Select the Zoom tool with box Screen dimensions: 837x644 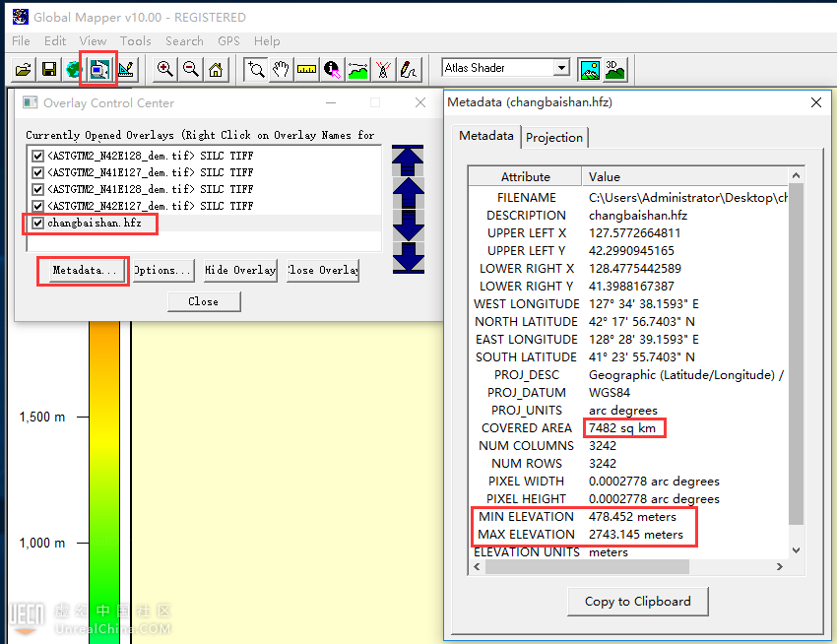coord(256,69)
